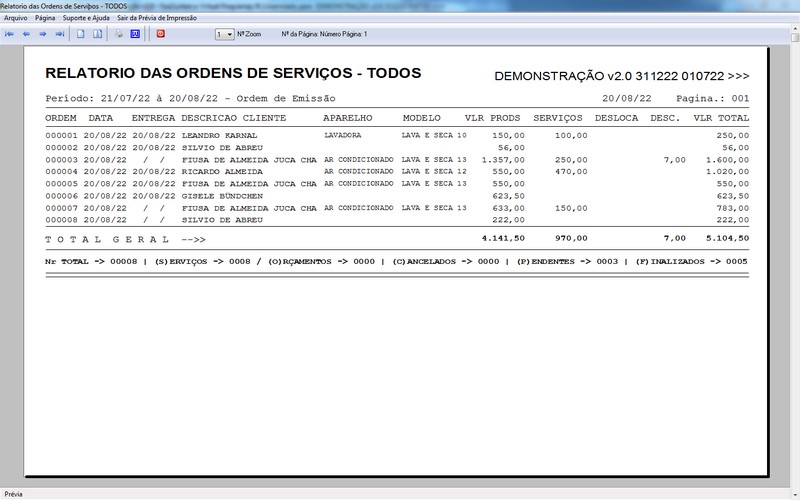Go to the next page arrow

[x=43, y=34]
